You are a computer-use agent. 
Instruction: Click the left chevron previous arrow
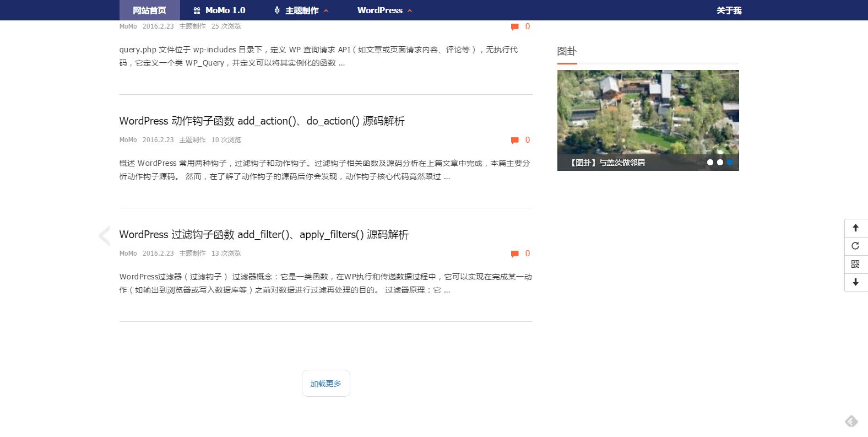104,235
